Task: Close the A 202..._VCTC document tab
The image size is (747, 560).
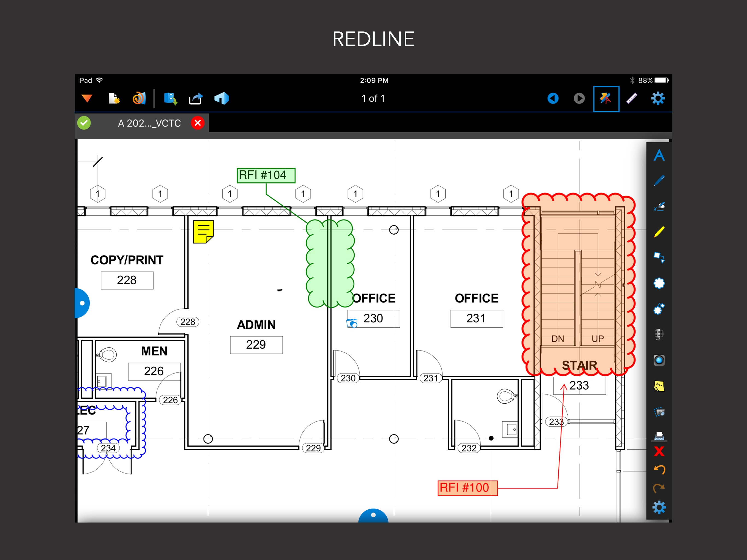Action: [198, 123]
